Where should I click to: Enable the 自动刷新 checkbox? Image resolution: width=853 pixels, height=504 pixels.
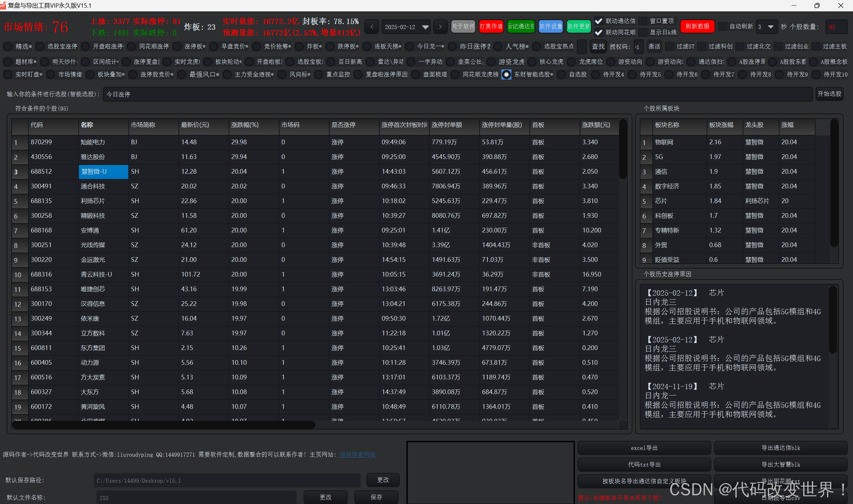723,26
